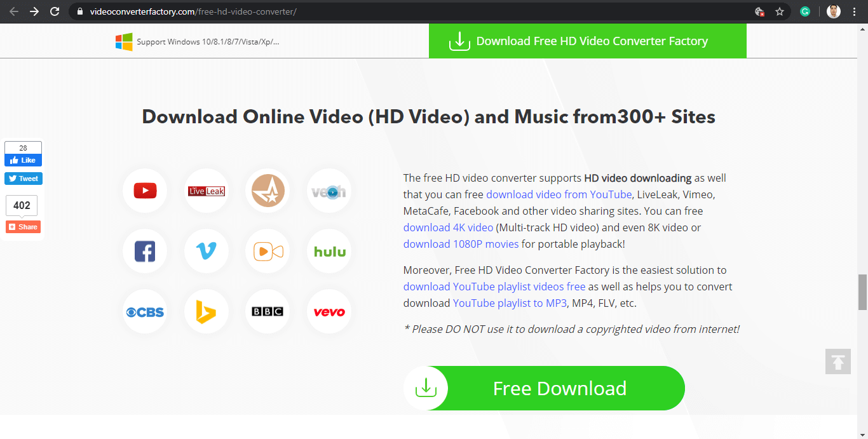This screenshot has width=868, height=439.
Task: Bookmark this page with the star icon
Action: click(x=780, y=11)
